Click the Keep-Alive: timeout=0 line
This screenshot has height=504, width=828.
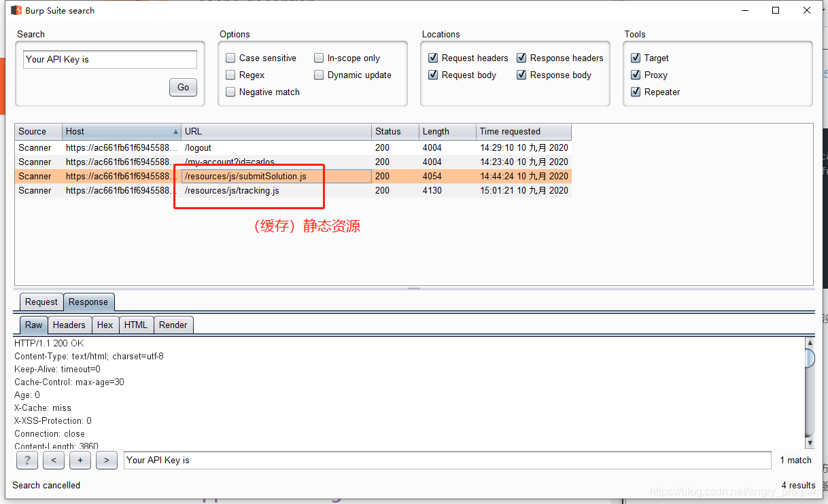(x=57, y=369)
